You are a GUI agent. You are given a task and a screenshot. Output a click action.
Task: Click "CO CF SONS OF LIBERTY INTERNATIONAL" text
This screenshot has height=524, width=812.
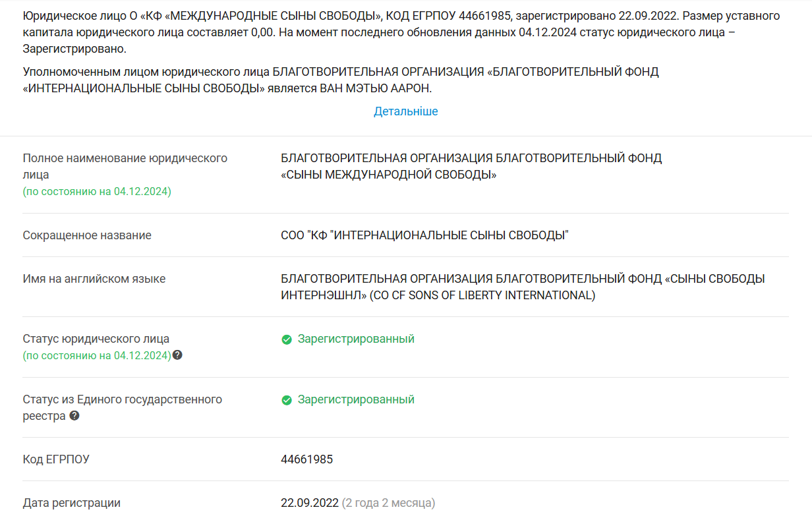click(483, 295)
